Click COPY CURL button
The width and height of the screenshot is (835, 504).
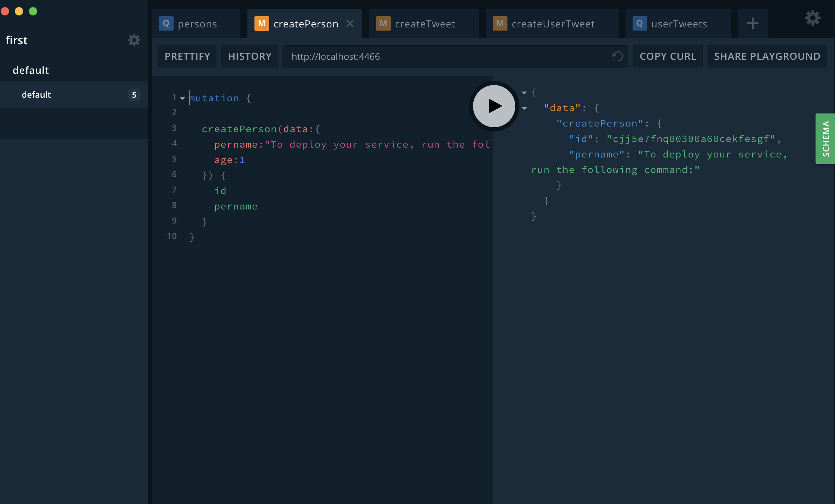coord(667,56)
